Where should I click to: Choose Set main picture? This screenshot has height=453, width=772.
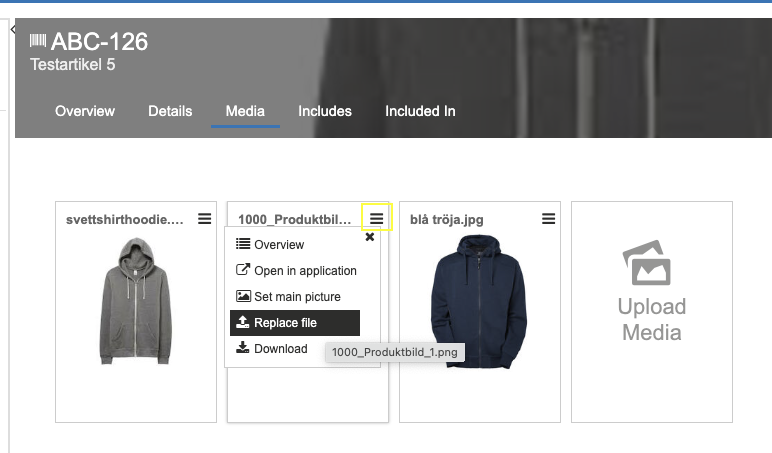(288, 296)
